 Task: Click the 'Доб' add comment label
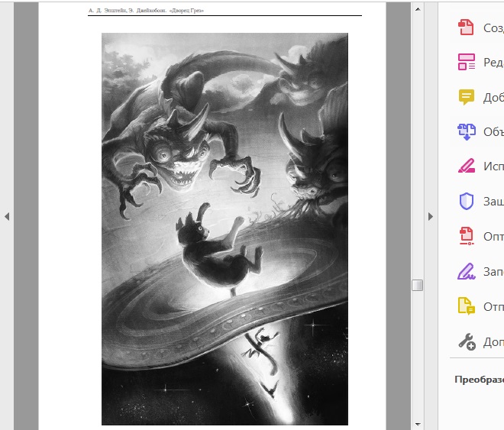[x=493, y=97]
